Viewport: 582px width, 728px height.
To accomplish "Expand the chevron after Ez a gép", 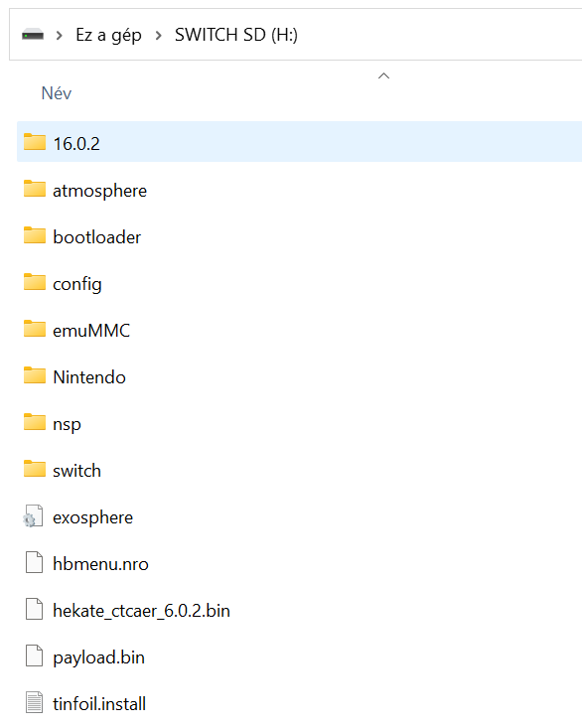I will [158, 36].
